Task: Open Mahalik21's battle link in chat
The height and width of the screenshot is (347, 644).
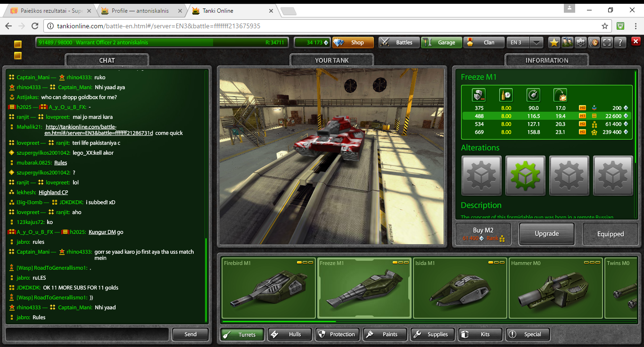Action: point(99,130)
